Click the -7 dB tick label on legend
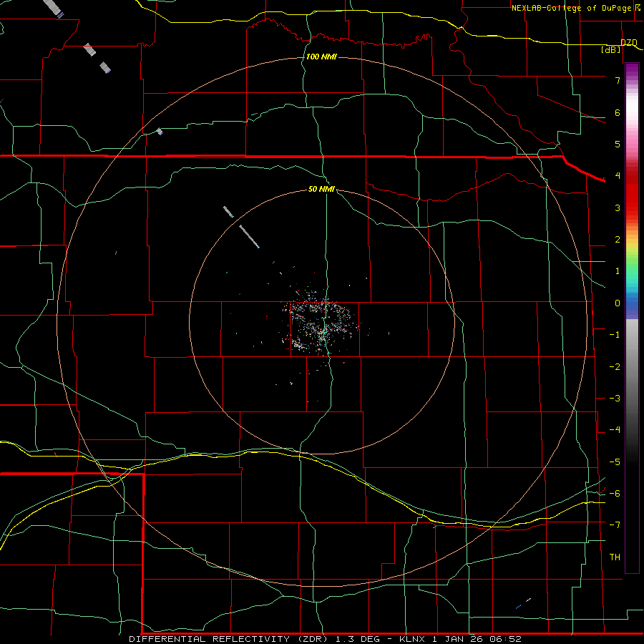The height and width of the screenshot is (644, 644). (x=615, y=525)
